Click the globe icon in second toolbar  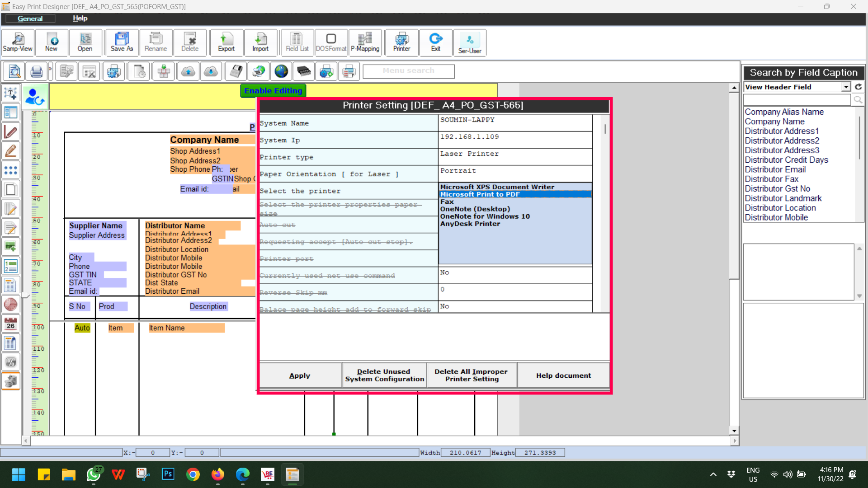click(281, 71)
